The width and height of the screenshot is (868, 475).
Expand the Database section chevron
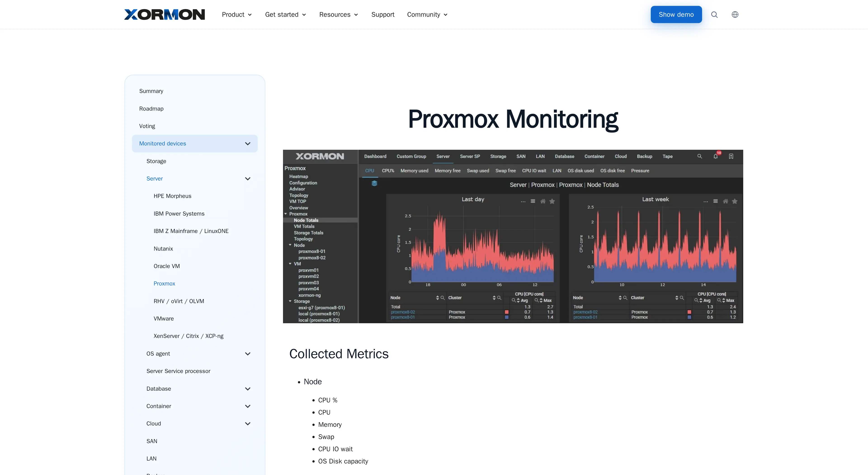(248, 389)
